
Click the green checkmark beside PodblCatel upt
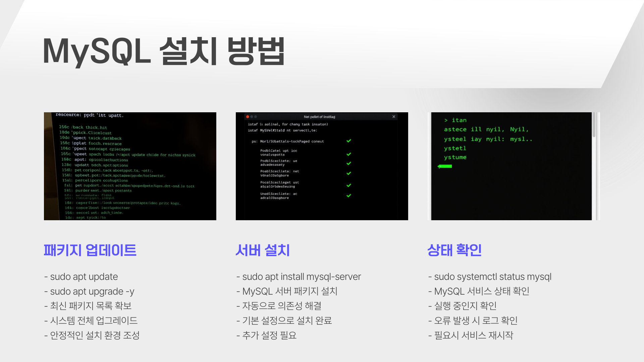(x=349, y=154)
